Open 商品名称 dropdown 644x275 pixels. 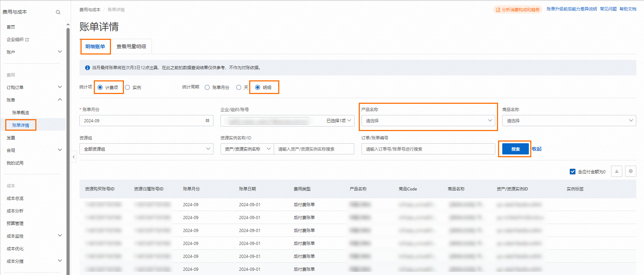[x=569, y=121]
